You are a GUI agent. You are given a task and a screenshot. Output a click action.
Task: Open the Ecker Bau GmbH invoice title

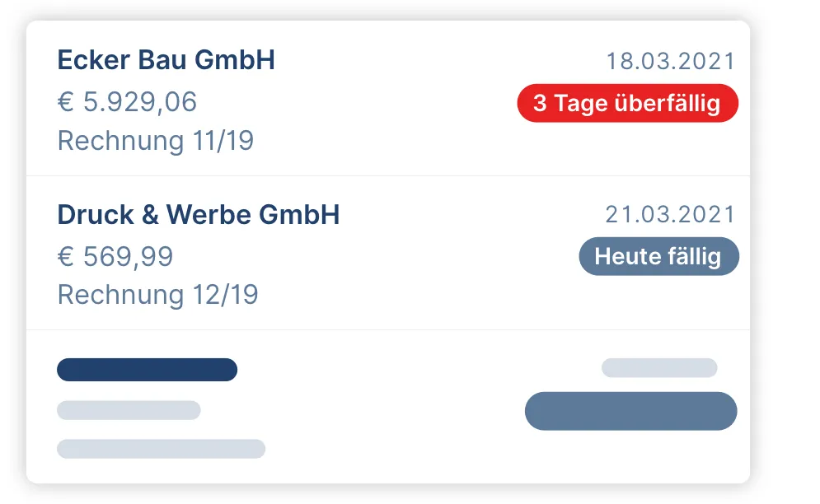click(166, 59)
